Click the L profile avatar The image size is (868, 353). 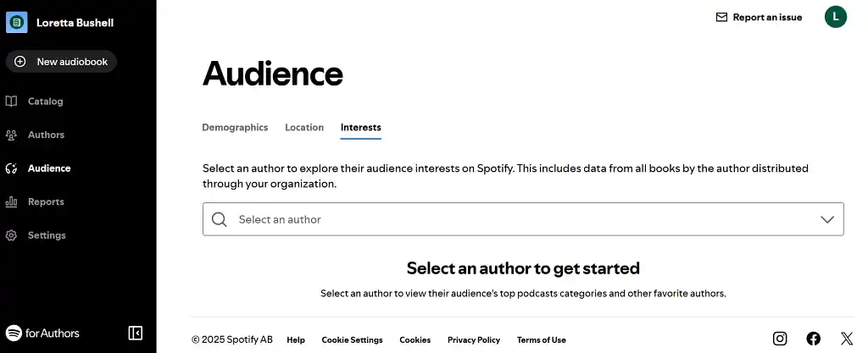835,16
